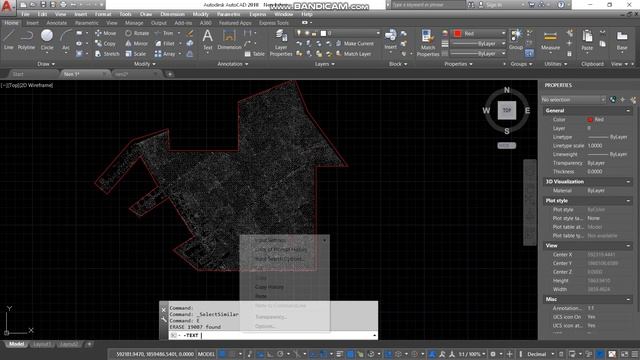640x360 pixels.
Task: Open the No selection dropdown in Properties palette
Action: pyautogui.click(x=573, y=100)
